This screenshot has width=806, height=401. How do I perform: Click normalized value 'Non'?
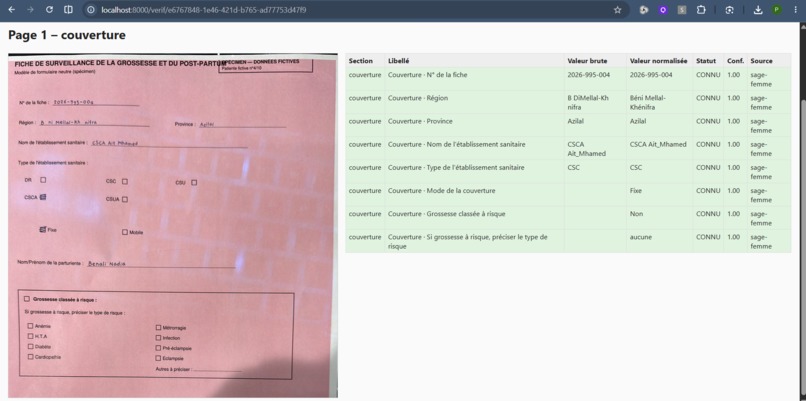(x=636, y=214)
